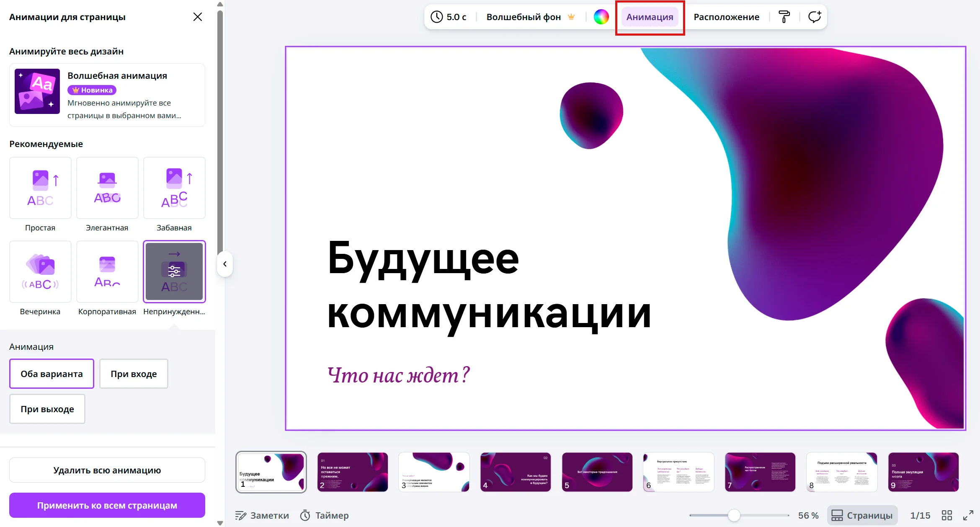Image resolution: width=980 pixels, height=527 pixels.
Task: Collapse the side panel with chevron arrow
Action: click(225, 264)
